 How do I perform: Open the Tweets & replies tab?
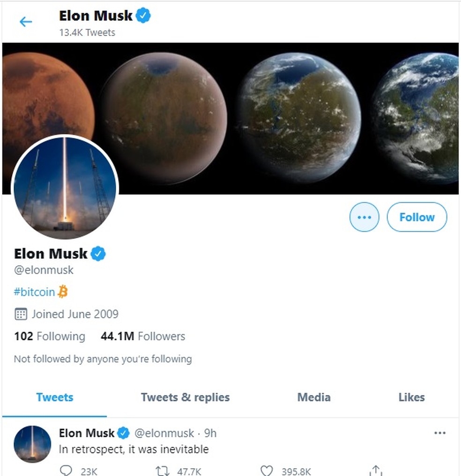tap(185, 397)
